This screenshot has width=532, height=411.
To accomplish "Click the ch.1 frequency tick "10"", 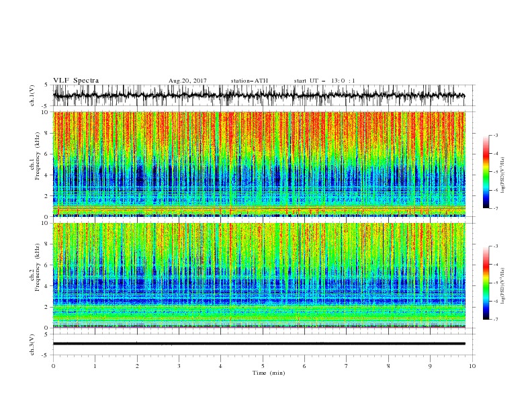I will click(x=45, y=112).
